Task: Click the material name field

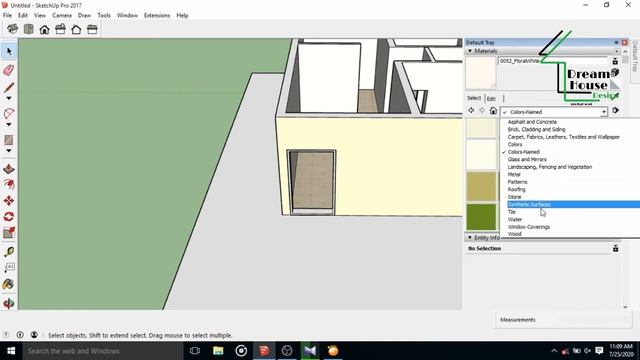Action: point(553,61)
